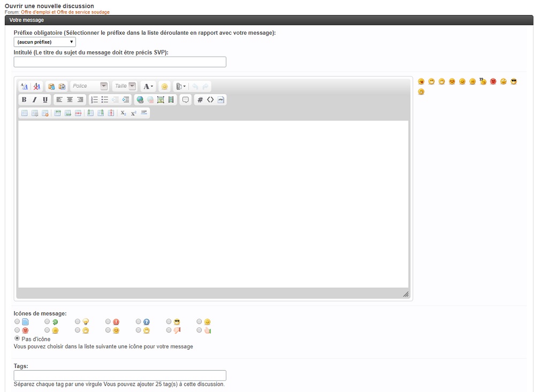The height and width of the screenshot is (392, 539).
Task: Apply subscript formatting
Action: coord(123,113)
